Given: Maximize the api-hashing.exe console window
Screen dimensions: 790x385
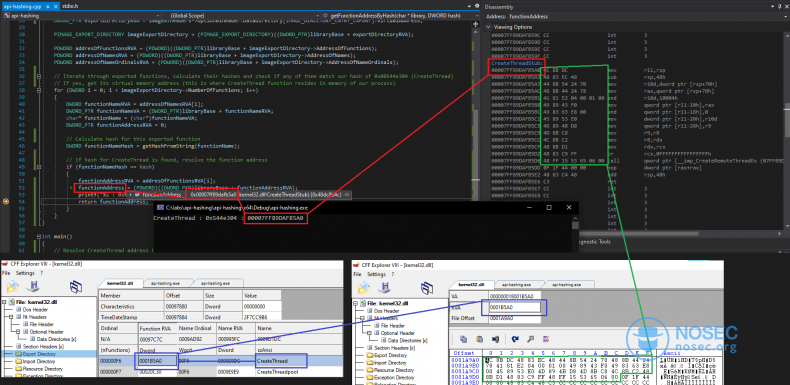Looking at the screenshot, I should tap(549, 207).
